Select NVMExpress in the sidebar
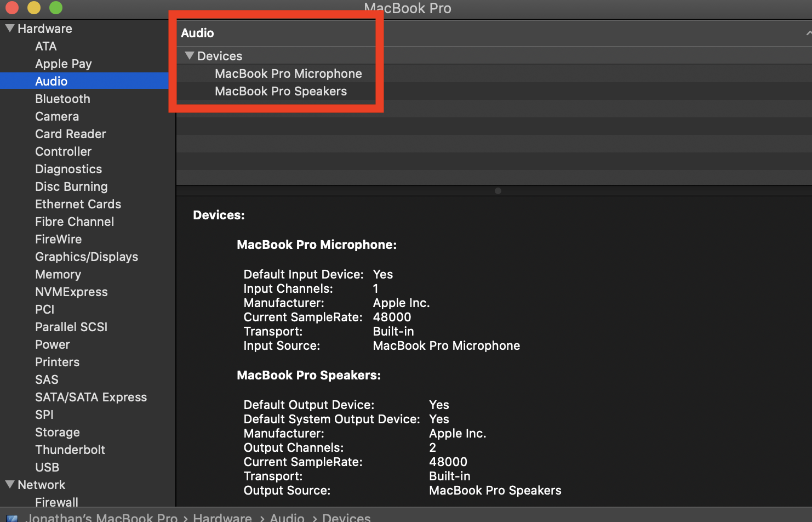 (x=71, y=292)
